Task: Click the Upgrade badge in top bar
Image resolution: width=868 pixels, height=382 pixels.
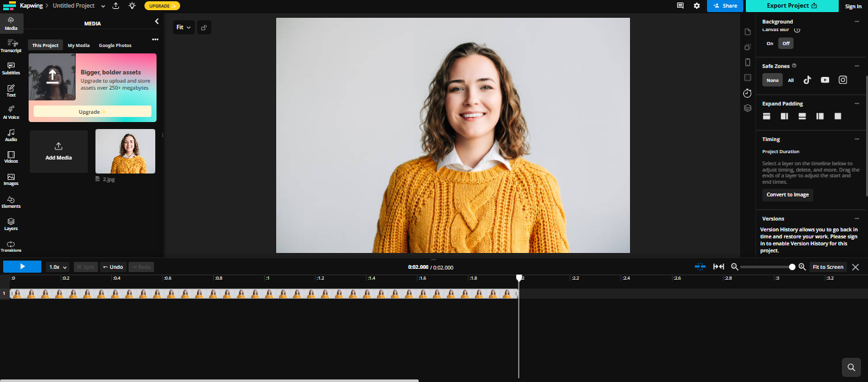Action: pyautogui.click(x=162, y=6)
